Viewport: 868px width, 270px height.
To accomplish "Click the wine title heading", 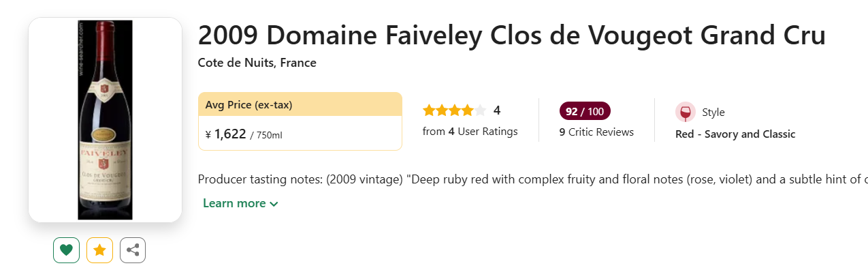I will (x=512, y=35).
